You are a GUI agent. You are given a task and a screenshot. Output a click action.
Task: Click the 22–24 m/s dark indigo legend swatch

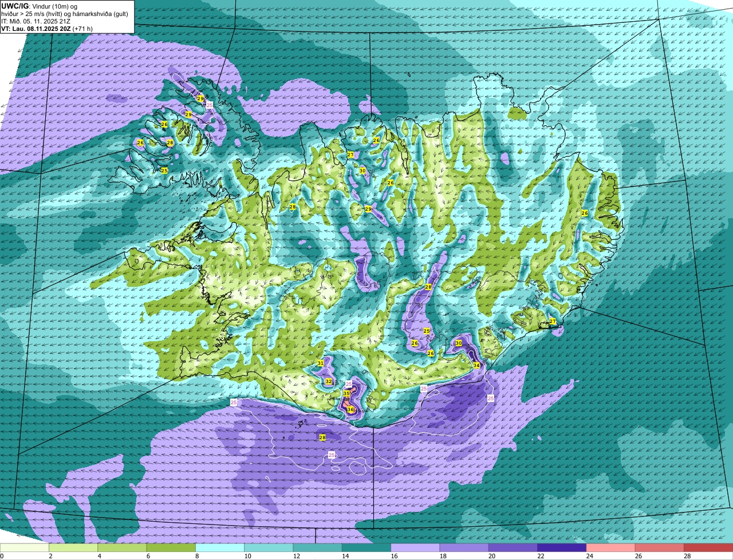[x=561, y=547]
